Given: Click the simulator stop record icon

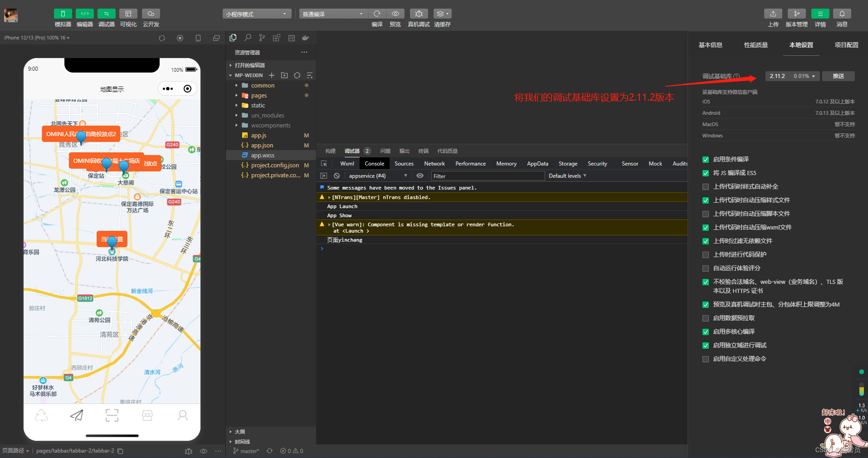Looking at the screenshot, I should (180, 38).
